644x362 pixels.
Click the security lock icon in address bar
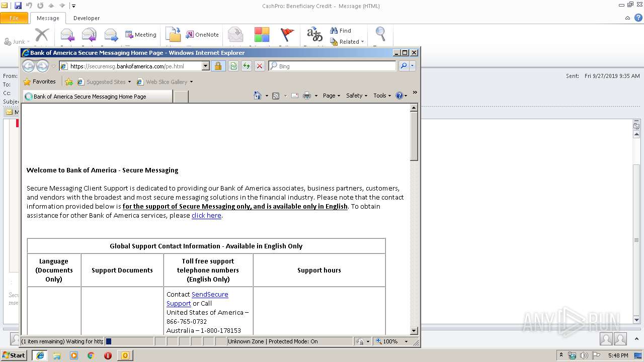[x=218, y=66]
